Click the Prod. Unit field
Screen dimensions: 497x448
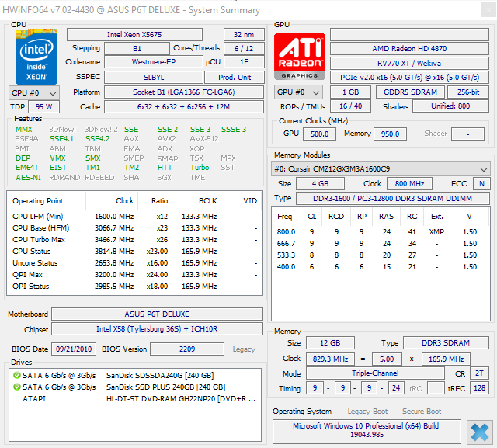pos(235,78)
